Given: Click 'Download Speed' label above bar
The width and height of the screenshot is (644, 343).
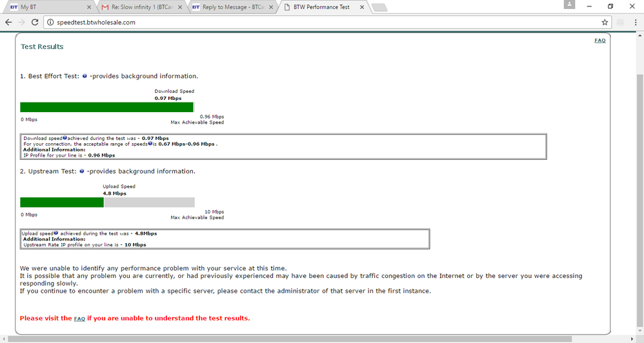Looking at the screenshot, I should point(174,91).
